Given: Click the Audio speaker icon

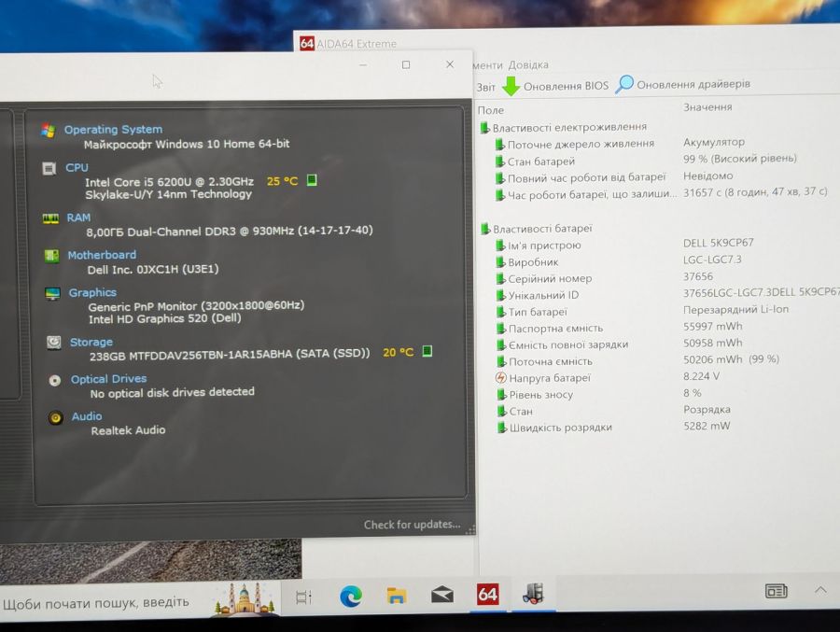Looking at the screenshot, I should point(56,417).
